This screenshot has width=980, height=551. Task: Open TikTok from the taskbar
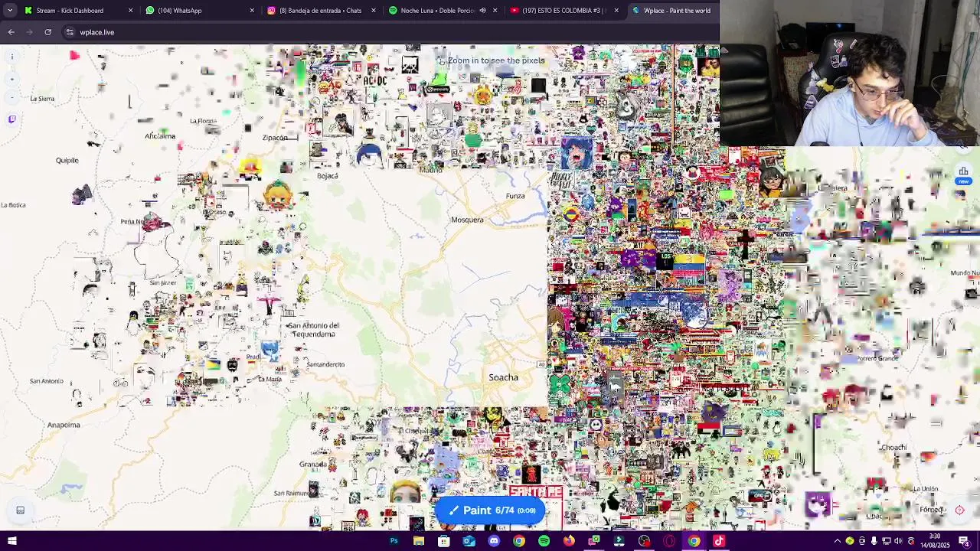pyautogui.click(x=719, y=541)
